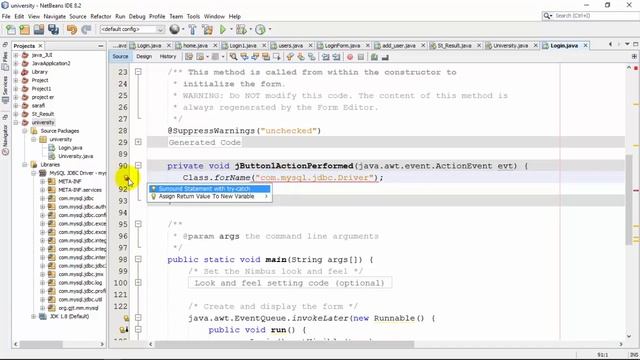Open the Refactor menu

pos(100,16)
